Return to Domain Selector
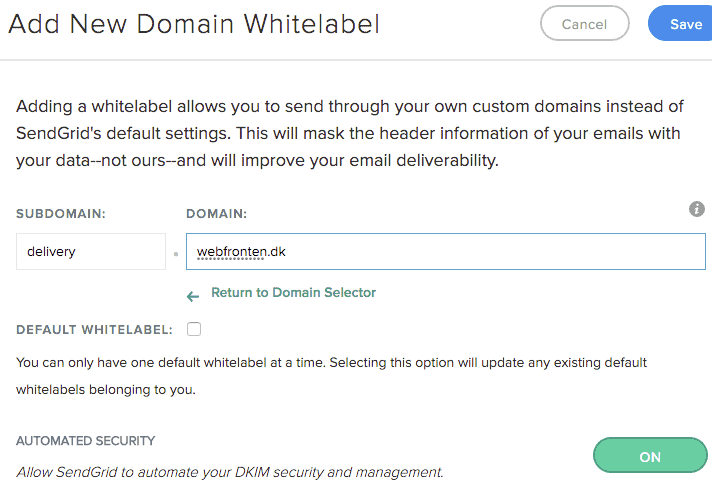Screen dimensions: 712x492 click(x=293, y=293)
